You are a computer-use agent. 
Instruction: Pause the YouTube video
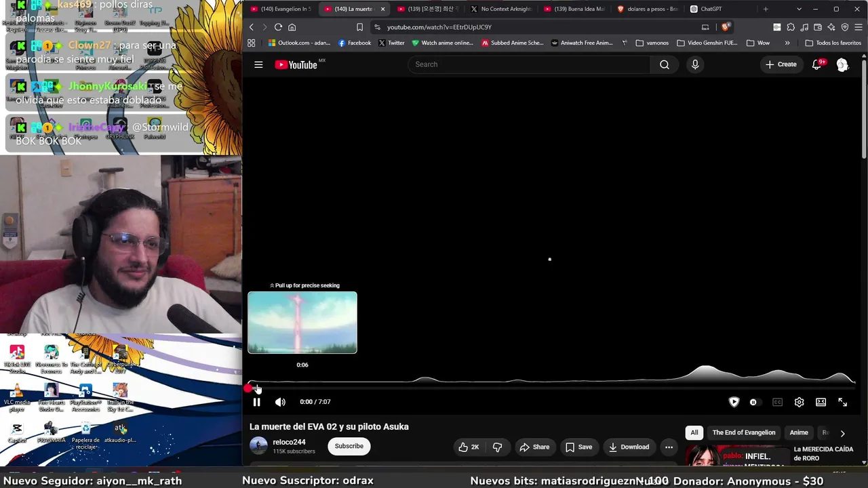point(257,402)
